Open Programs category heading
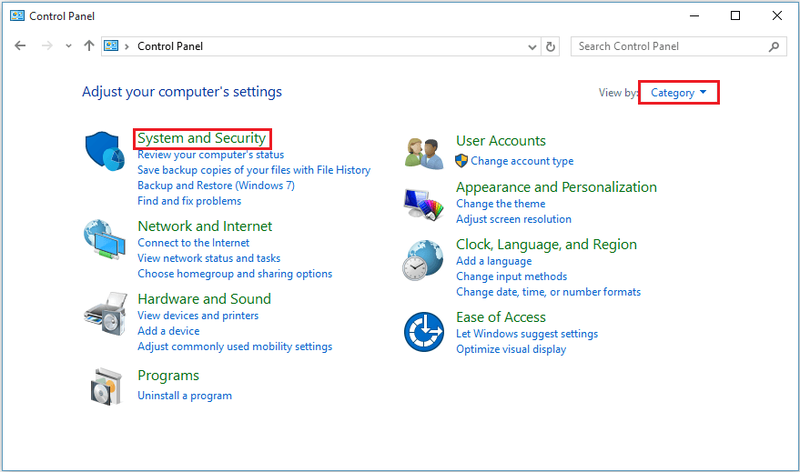800x472 pixels. [x=168, y=376]
